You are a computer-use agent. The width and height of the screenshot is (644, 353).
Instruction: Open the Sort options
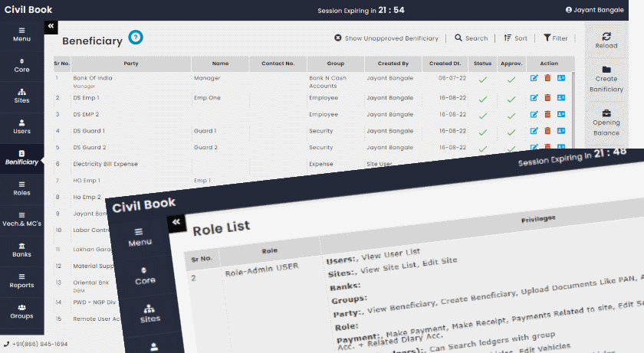click(x=515, y=38)
